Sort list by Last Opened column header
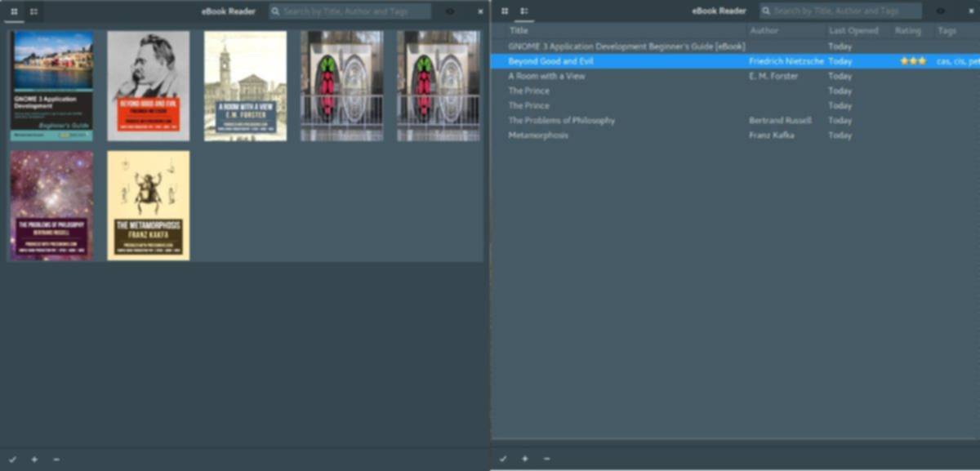The width and height of the screenshot is (980, 471). click(x=853, y=31)
